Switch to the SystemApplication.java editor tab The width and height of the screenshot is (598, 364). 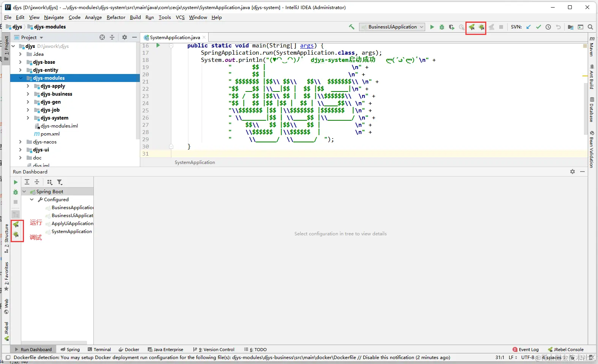click(x=175, y=37)
